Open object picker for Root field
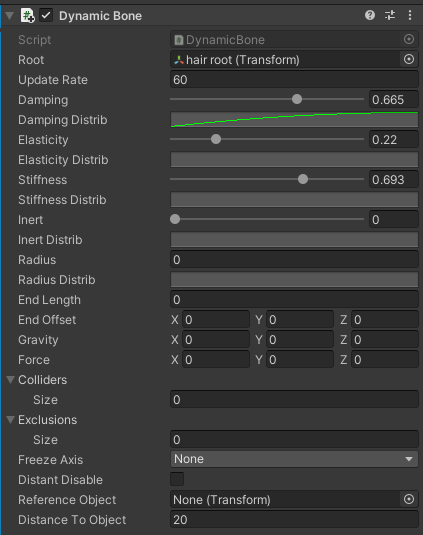423x535 pixels. (409, 59)
